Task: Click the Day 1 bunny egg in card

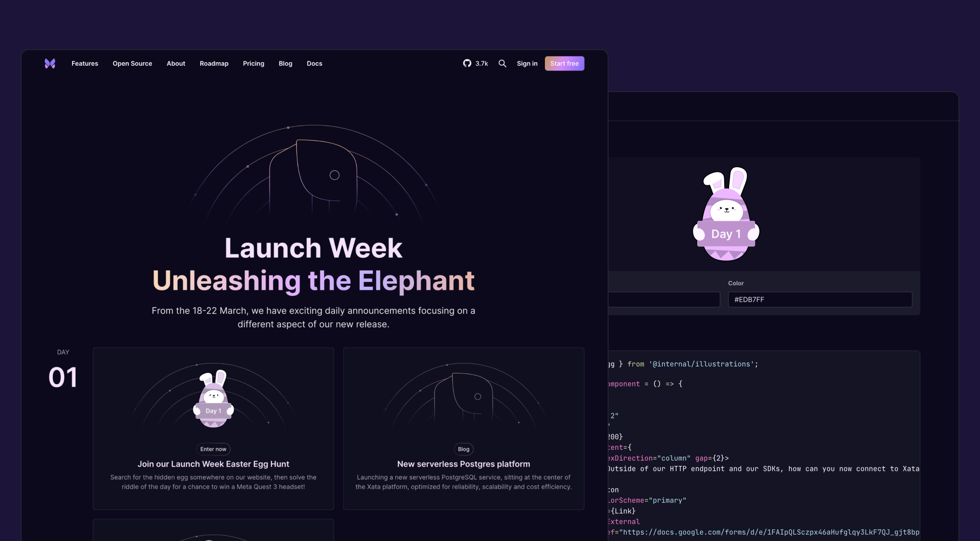Action: click(213, 399)
